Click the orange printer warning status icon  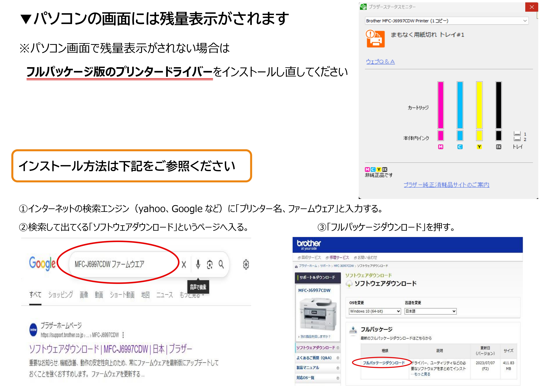coord(375,39)
